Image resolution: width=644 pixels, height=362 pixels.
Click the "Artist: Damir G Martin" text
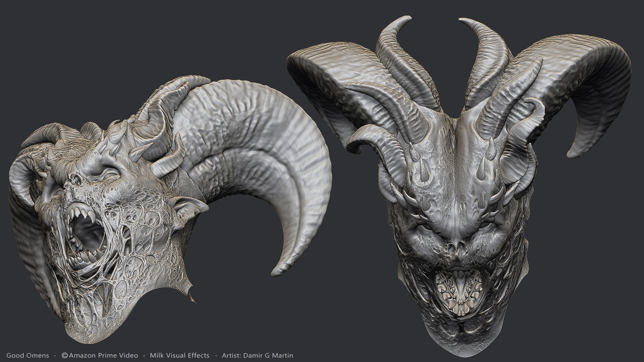click(x=258, y=356)
